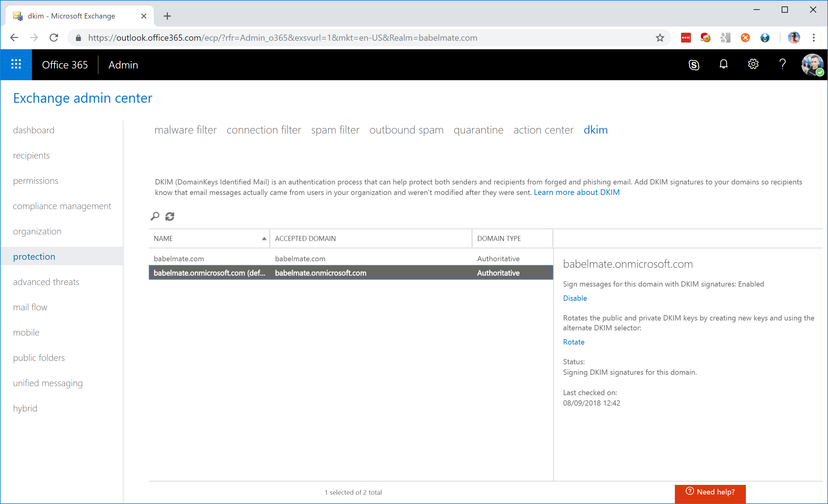Click the Admin header link
This screenshot has height=504, width=828.
pos(123,65)
